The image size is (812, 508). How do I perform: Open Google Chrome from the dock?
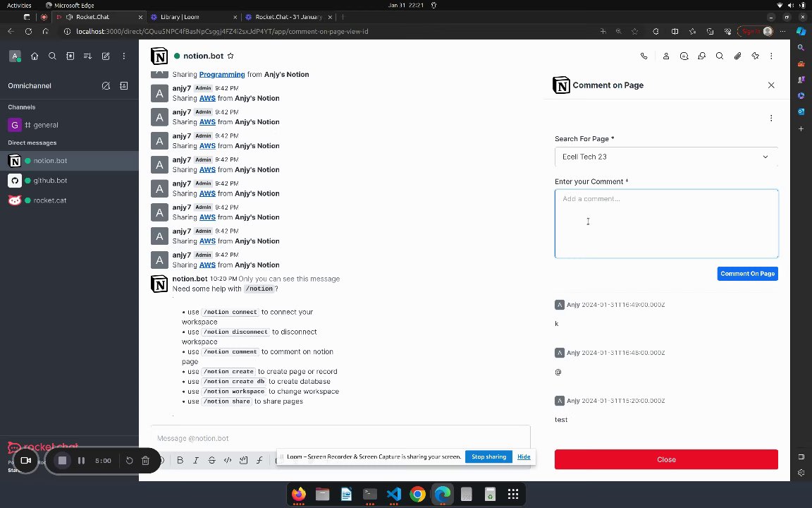(417, 494)
